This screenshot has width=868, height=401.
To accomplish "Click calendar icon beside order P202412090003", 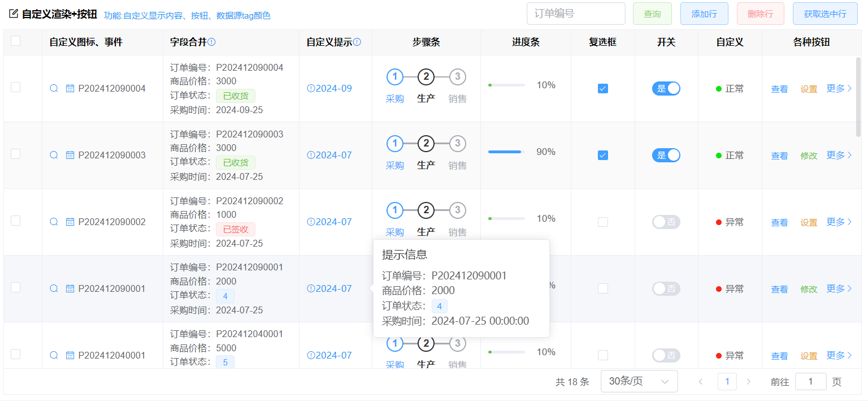I will coord(70,155).
